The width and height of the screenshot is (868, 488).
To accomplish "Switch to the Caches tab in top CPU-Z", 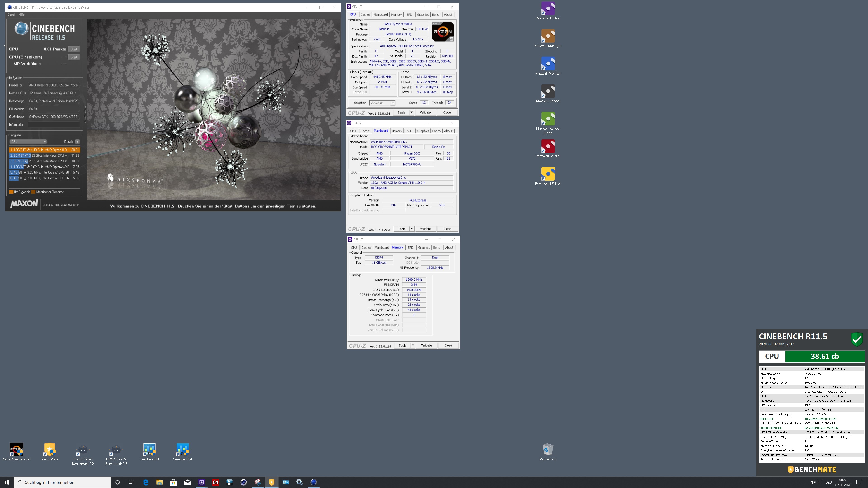I will (365, 14).
